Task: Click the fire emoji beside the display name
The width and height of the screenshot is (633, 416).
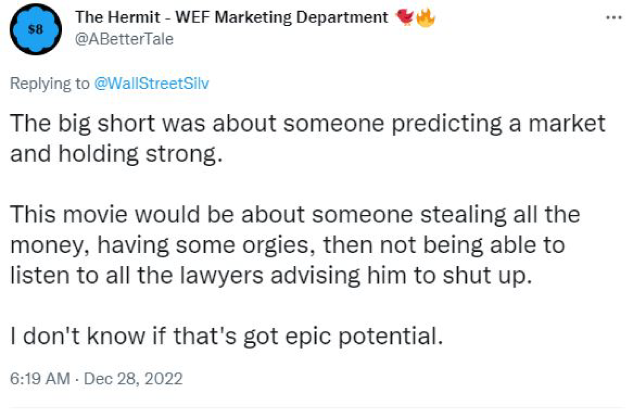Action: (x=427, y=17)
